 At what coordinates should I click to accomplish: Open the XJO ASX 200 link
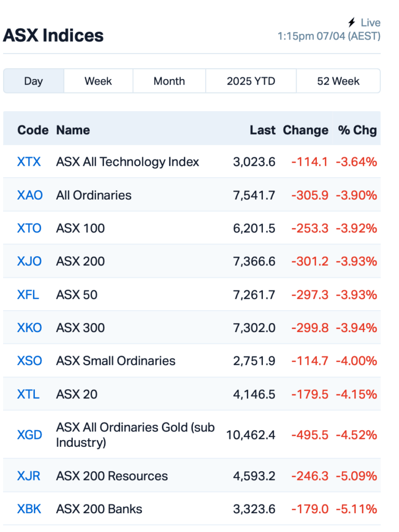(29, 261)
